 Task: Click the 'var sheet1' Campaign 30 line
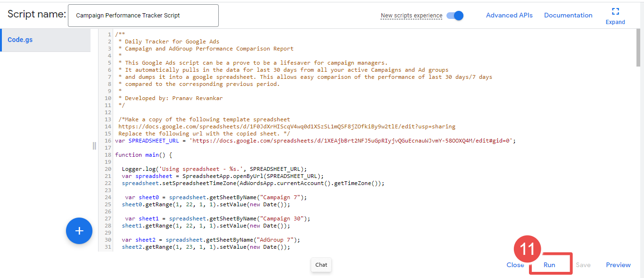(x=217, y=219)
